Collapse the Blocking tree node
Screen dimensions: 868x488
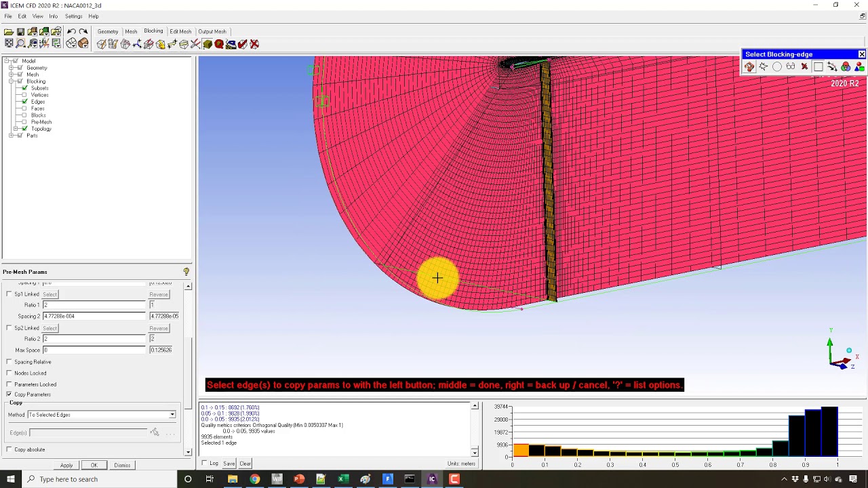pyautogui.click(x=11, y=81)
